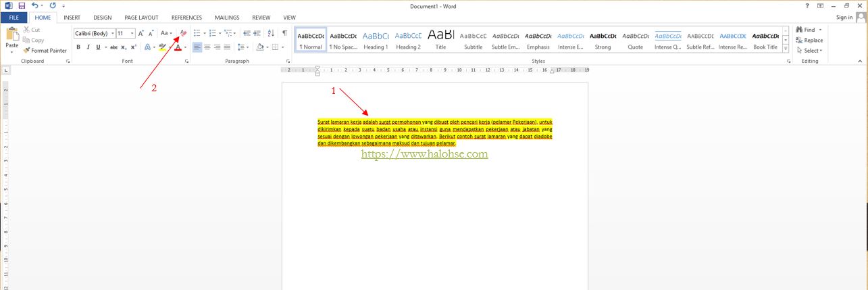Apply the Strong style
868x290 pixels.
coord(603,41)
